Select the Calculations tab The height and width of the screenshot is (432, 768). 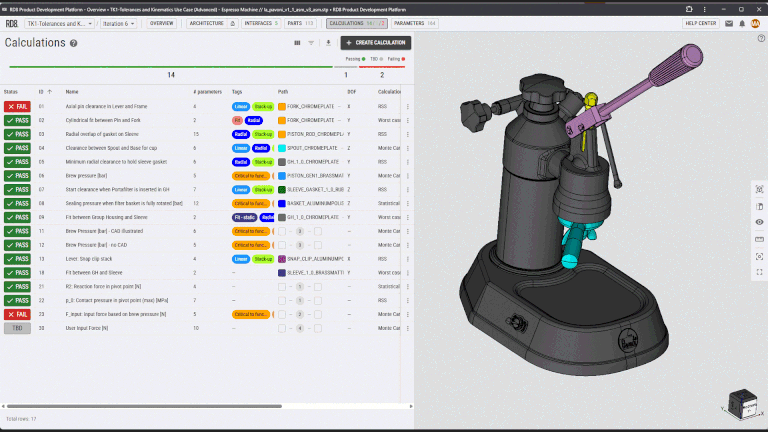[357, 24]
